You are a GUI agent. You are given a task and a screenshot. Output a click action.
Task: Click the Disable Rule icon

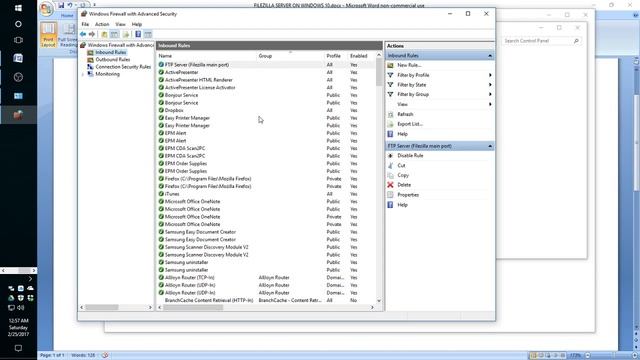point(391,156)
